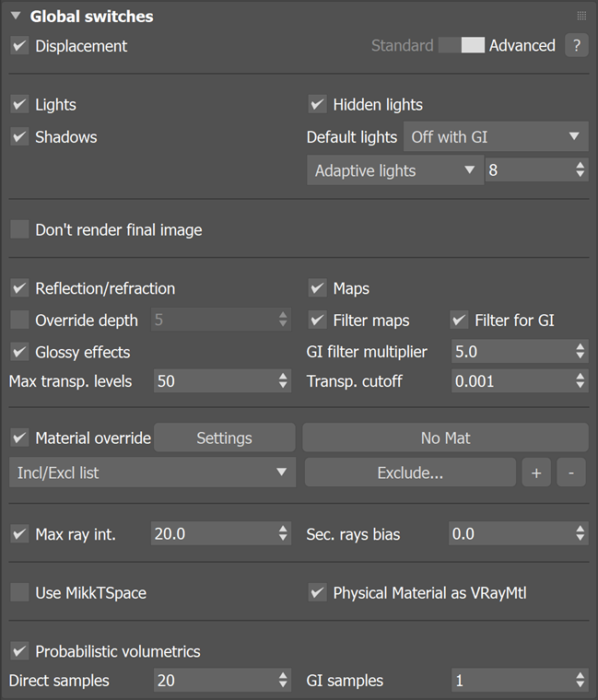598x700 pixels.
Task: Click the minus button beside Exclude
Action: [571, 472]
